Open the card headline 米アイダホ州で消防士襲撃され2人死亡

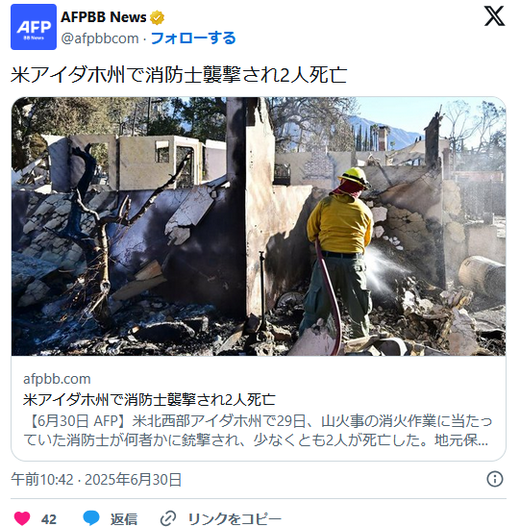(x=149, y=400)
